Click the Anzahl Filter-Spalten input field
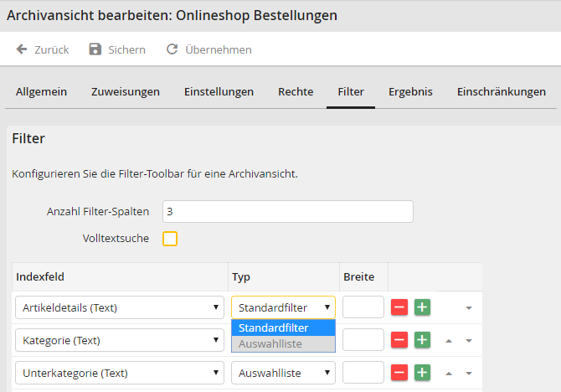The image size is (561, 392). point(287,212)
